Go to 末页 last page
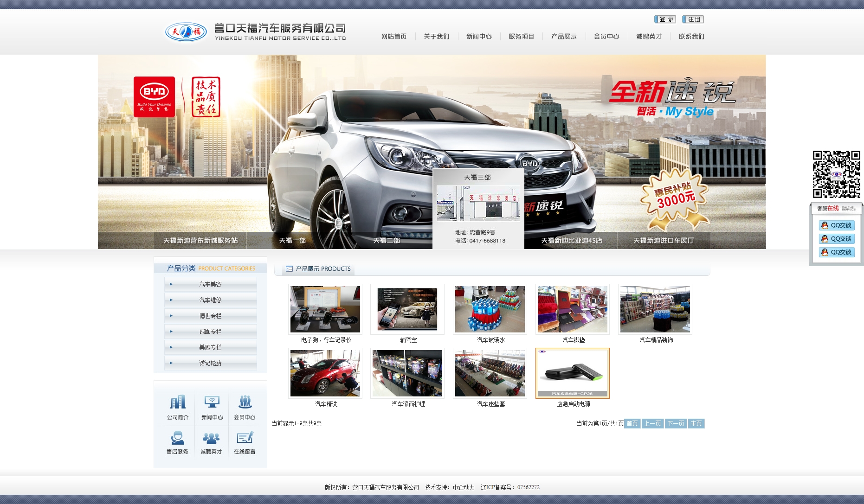Image resolution: width=864 pixels, height=504 pixels. tap(696, 423)
